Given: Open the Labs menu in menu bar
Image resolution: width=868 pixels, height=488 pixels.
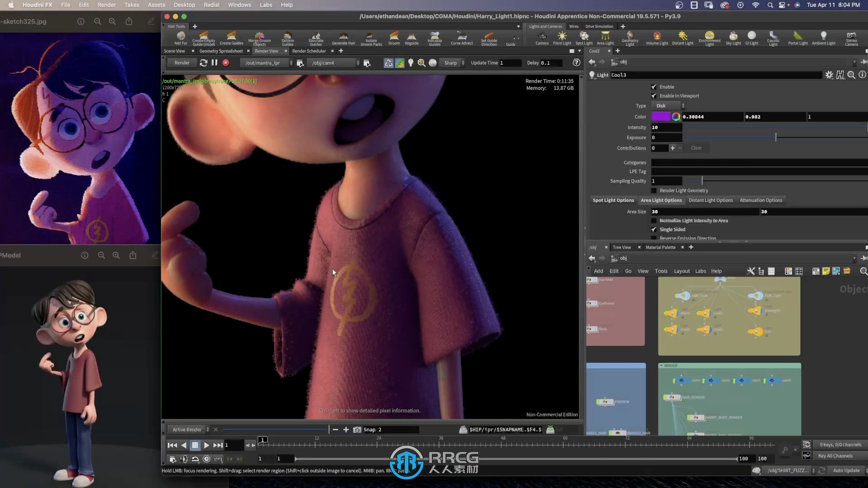Looking at the screenshot, I should (266, 5).
